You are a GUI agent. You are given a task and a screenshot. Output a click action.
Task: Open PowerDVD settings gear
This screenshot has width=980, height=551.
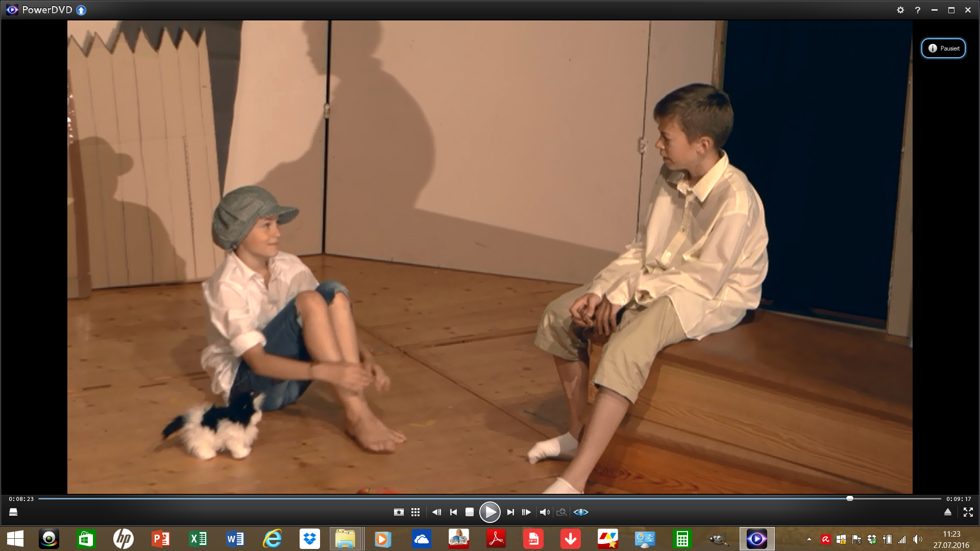point(900,10)
